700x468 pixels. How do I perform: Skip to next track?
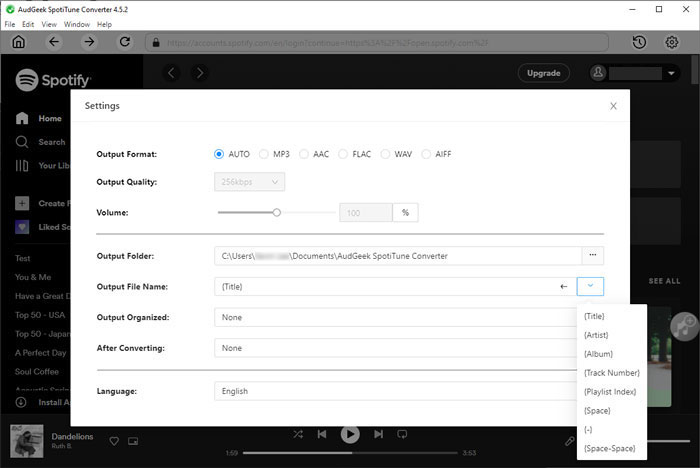(379, 434)
